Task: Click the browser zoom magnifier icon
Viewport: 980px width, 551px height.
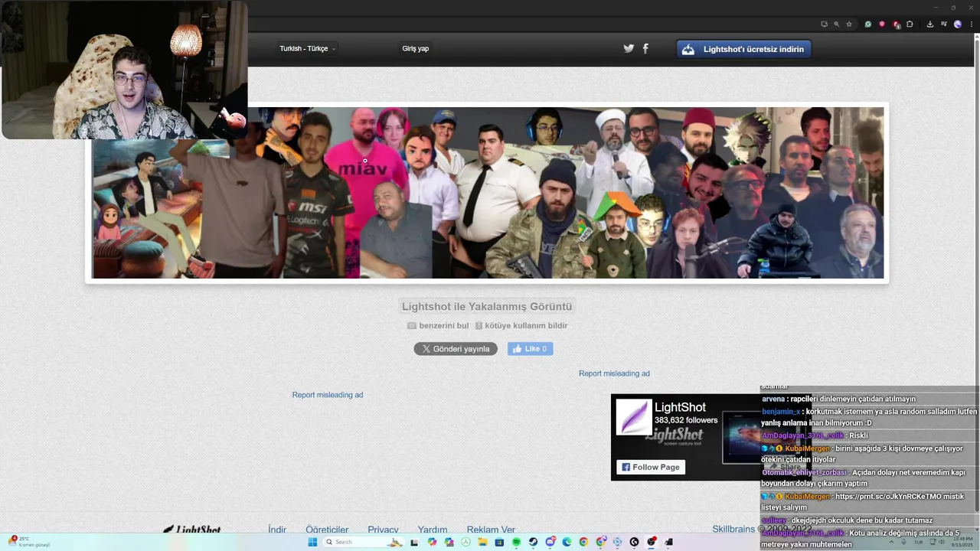Action: pyautogui.click(x=837, y=24)
